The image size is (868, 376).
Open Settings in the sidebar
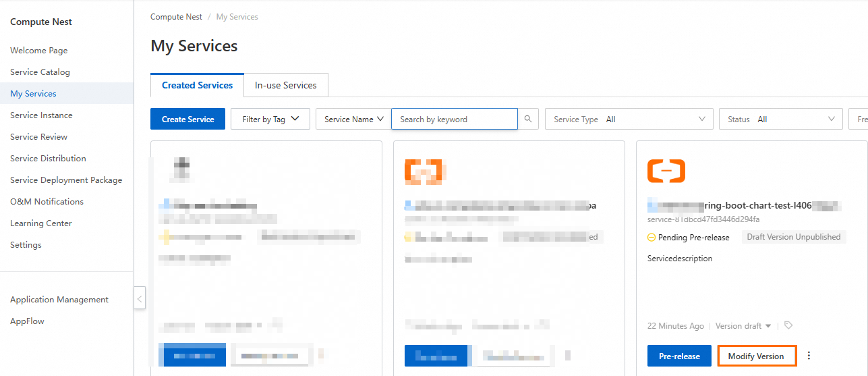pos(26,244)
